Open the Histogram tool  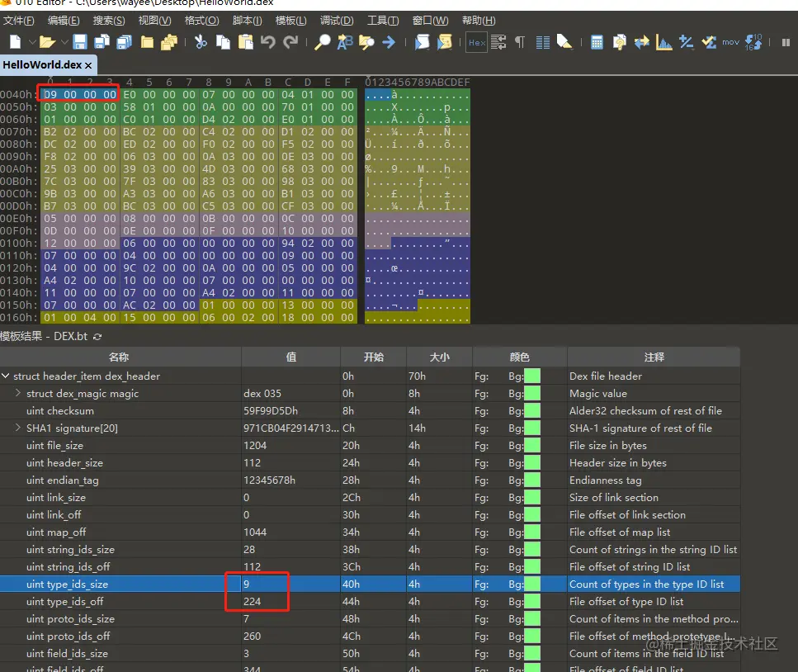click(663, 42)
